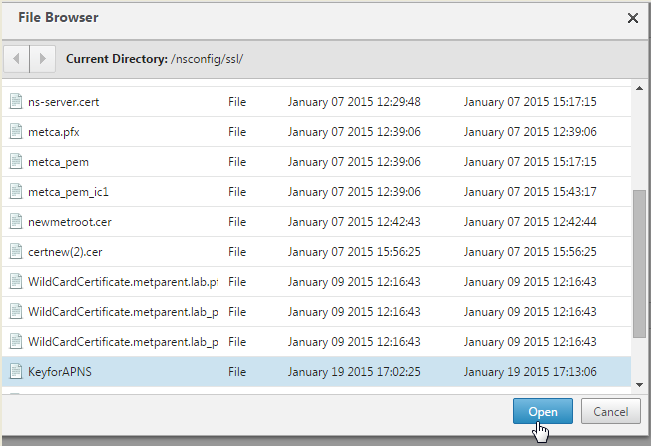Click file icon next to ns-server.cert
This screenshot has height=446, width=651.
(15, 102)
